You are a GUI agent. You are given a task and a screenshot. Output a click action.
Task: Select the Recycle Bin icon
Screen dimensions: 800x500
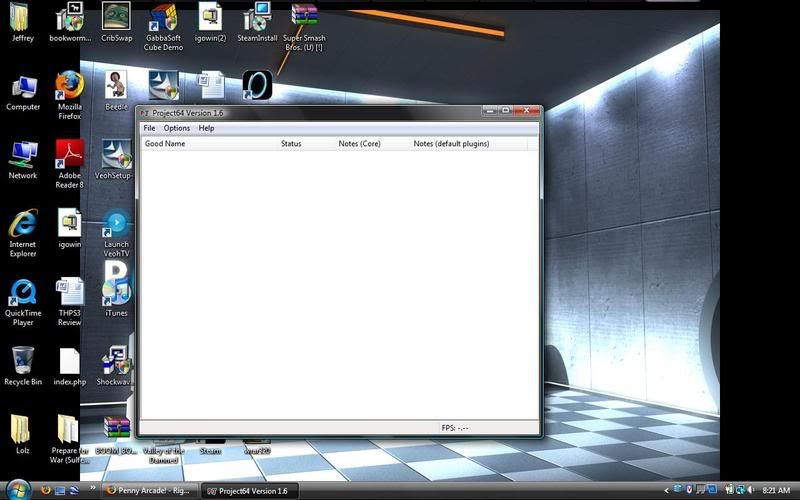coord(22,361)
